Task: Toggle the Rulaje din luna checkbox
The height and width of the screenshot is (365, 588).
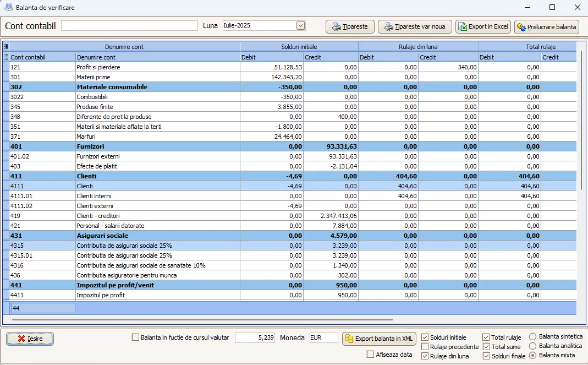Action: click(x=425, y=356)
